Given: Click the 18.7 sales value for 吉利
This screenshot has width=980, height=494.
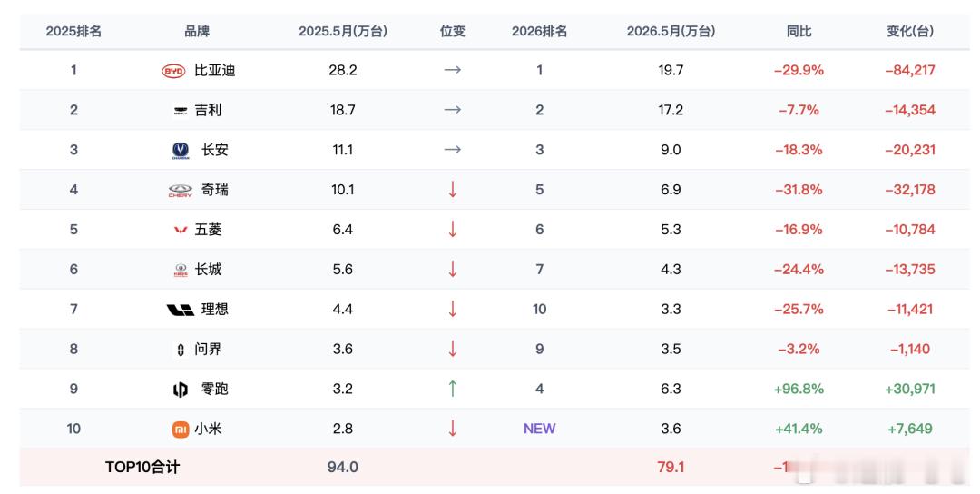Looking at the screenshot, I should click(x=342, y=110).
